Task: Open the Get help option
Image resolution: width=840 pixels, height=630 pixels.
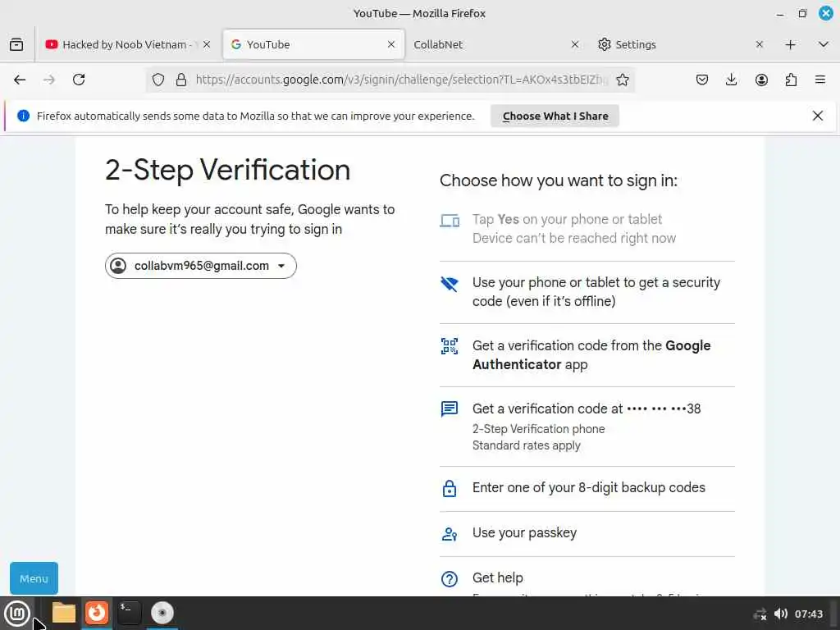Action: click(x=587, y=577)
